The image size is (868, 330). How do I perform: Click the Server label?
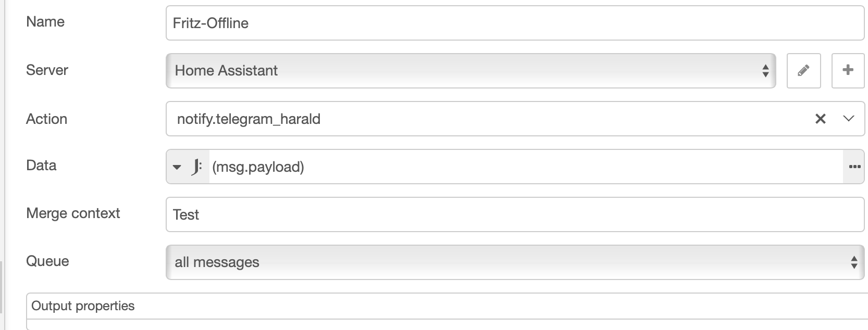coord(47,70)
